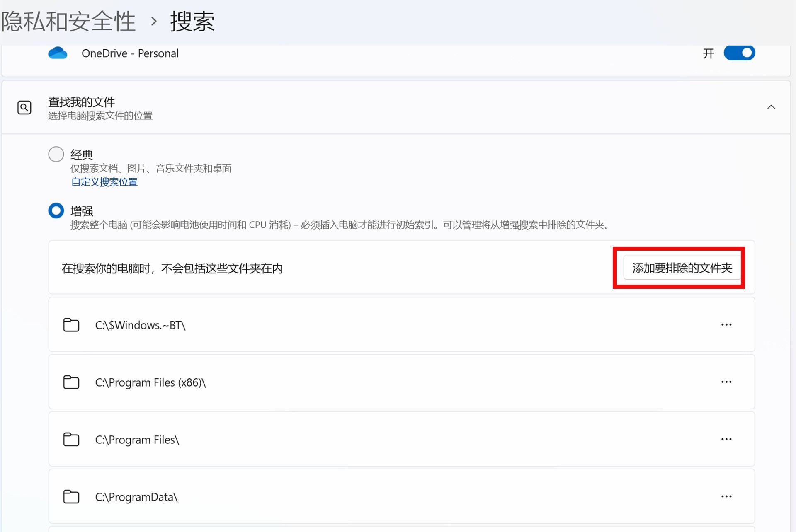Viewport: 796px width, 532px height.
Task: Click the OneDrive - Personal label
Action: (x=130, y=53)
